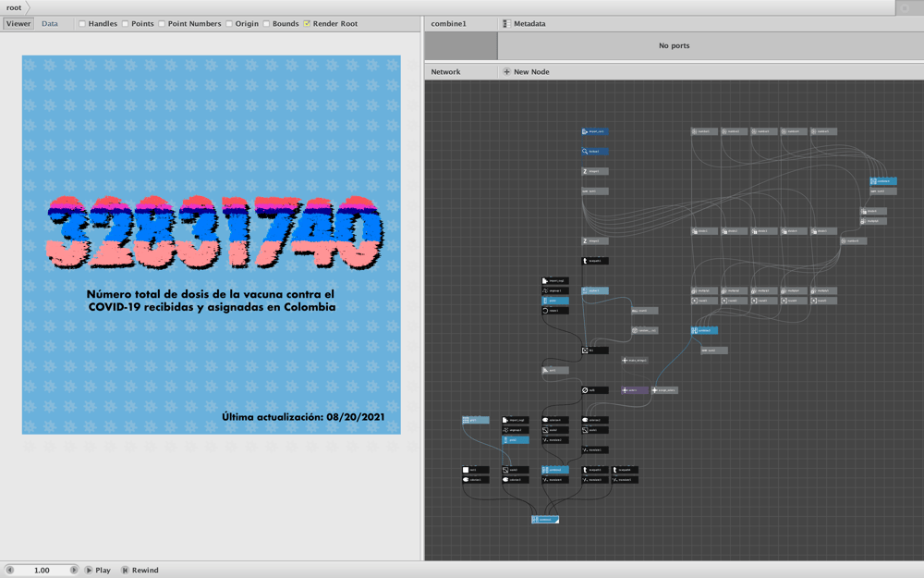Viewport: 924px width, 578px height.
Task: Select the make_strings node
Action: pyautogui.click(x=635, y=361)
